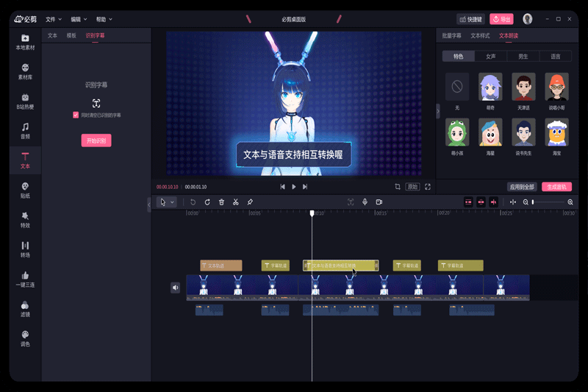
Task: Click the timeline zoom slider
Action: [x=548, y=202]
